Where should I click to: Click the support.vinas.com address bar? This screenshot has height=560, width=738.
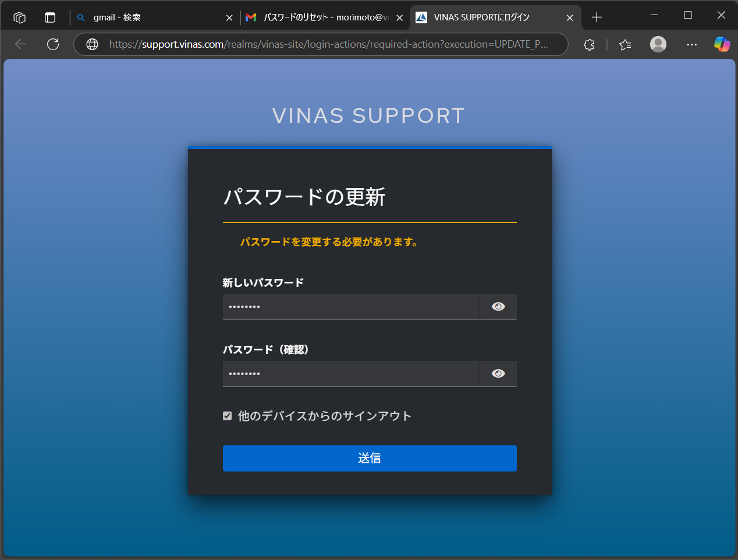(328, 44)
